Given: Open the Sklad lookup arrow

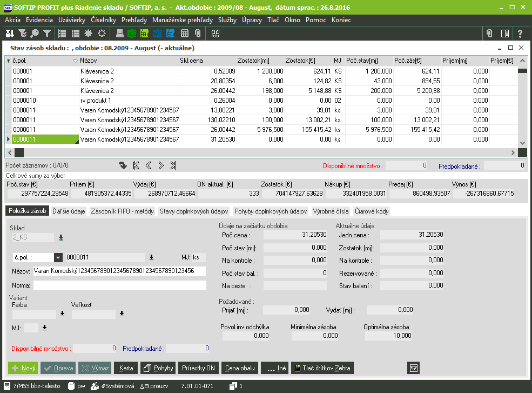Looking at the screenshot, I should pos(61,237).
